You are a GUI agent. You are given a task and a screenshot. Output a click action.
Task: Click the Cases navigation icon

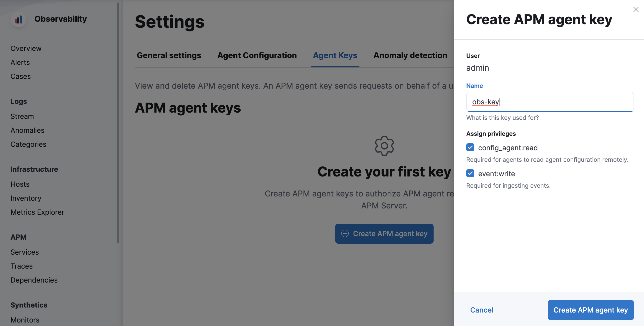click(x=20, y=76)
